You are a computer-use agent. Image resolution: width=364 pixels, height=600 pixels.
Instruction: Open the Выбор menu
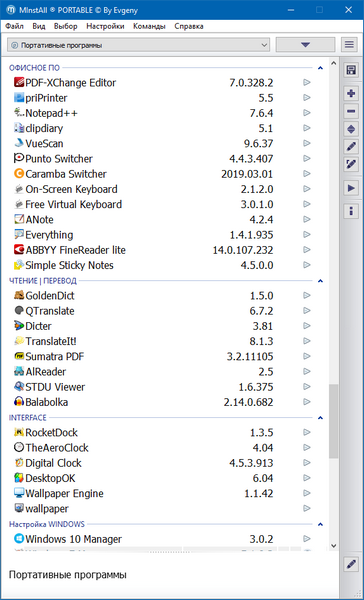(x=66, y=26)
